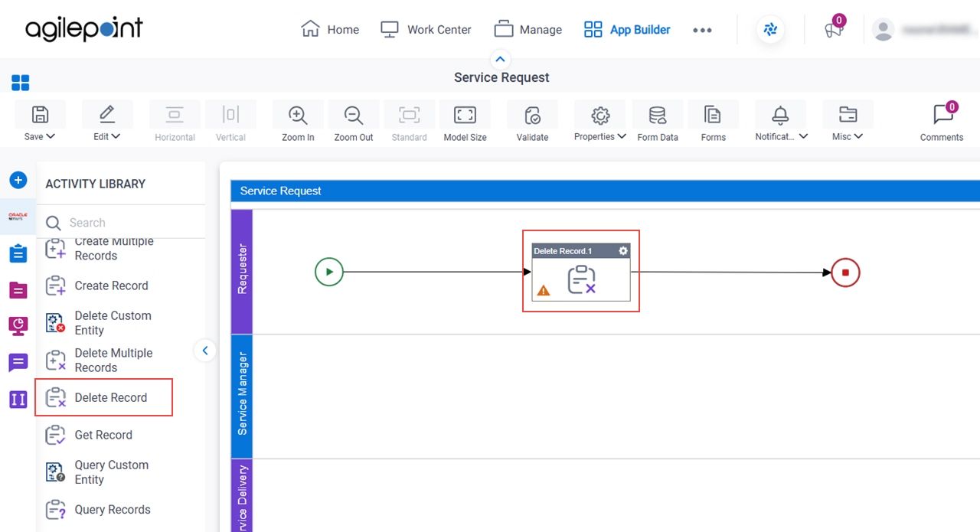
Task: Click the Zoom Out magnifier
Action: 354,115
